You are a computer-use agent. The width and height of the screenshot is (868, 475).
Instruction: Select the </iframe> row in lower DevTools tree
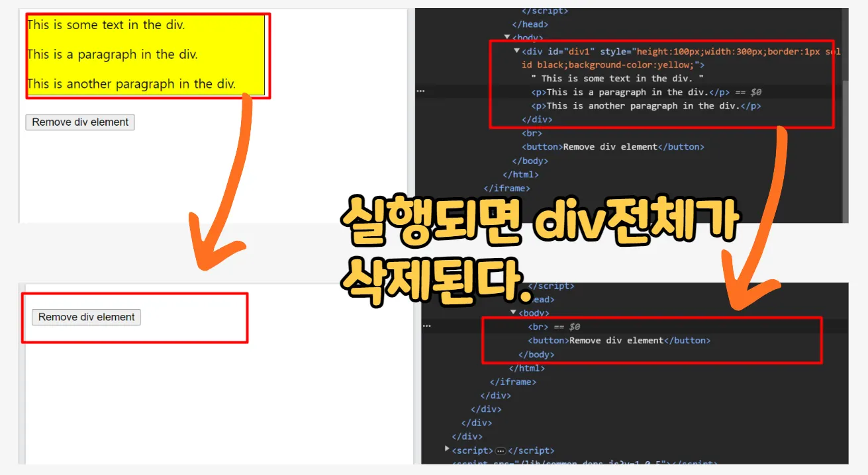click(x=513, y=382)
